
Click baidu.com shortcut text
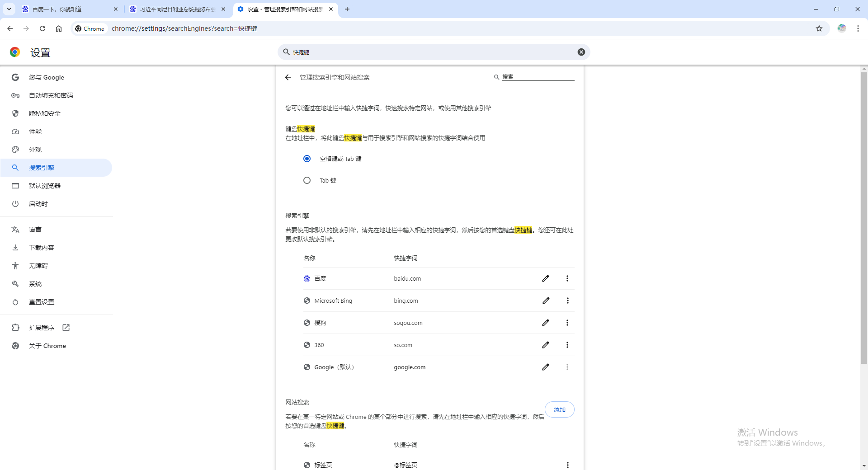click(x=407, y=278)
